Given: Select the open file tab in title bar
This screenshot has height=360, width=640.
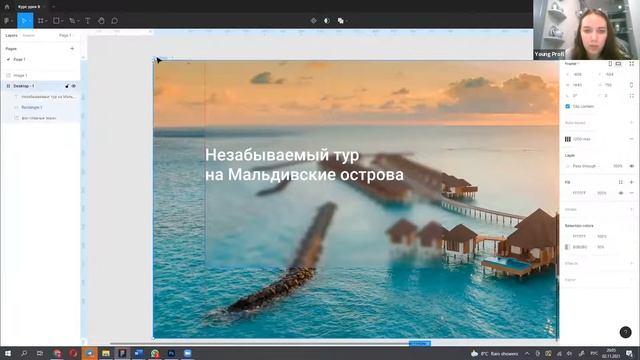Looking at the screenshot, I should (x=29, y=7).
